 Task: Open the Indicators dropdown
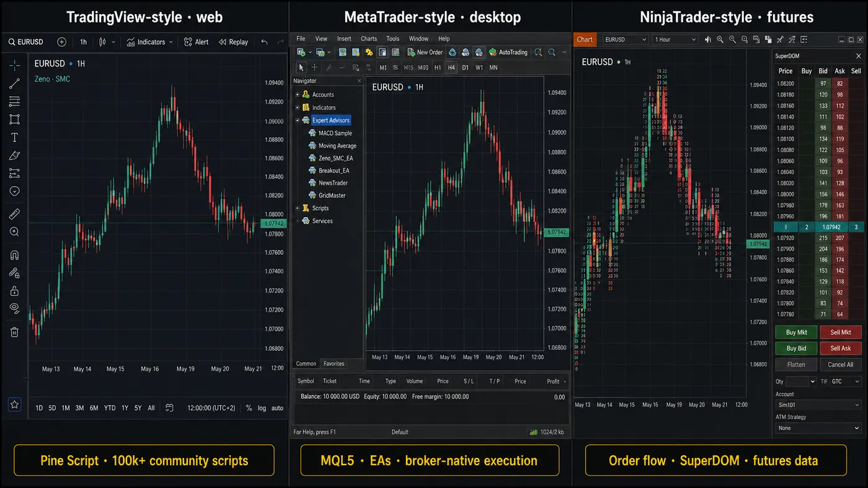click(149, 42)
